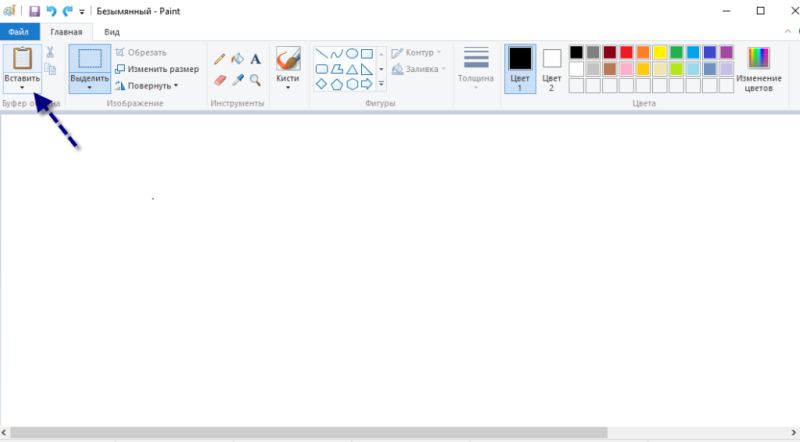Screen dimensions: 800x442
Task: Open the Кисти brushes dropdown
Action: (x=288, y=88)
